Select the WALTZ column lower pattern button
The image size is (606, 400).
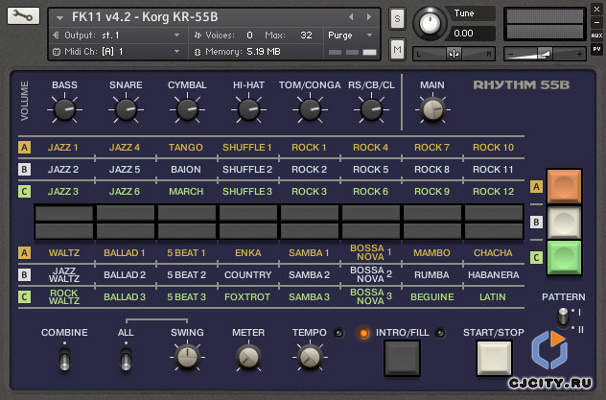pos(64,231)
